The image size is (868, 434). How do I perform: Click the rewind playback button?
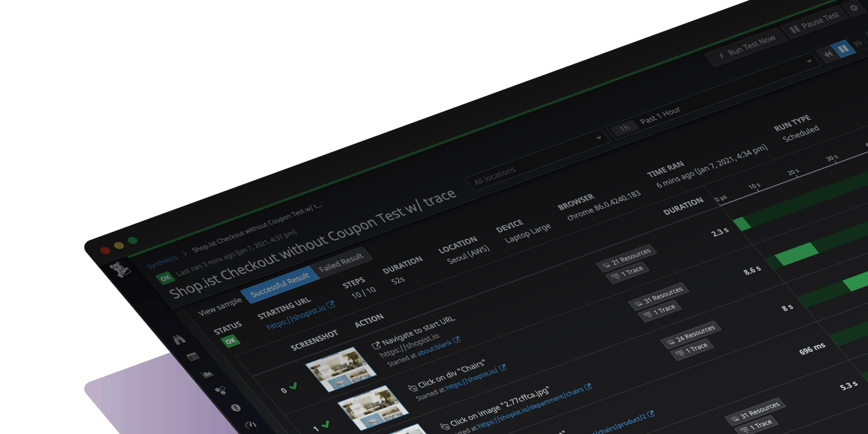827,55
